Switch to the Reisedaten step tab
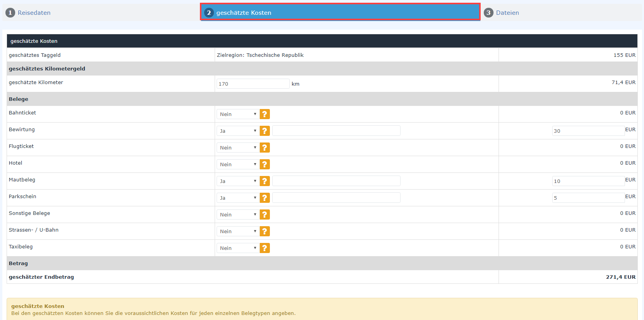The height and width of the screenshot is (320, 644). (34, 13)
